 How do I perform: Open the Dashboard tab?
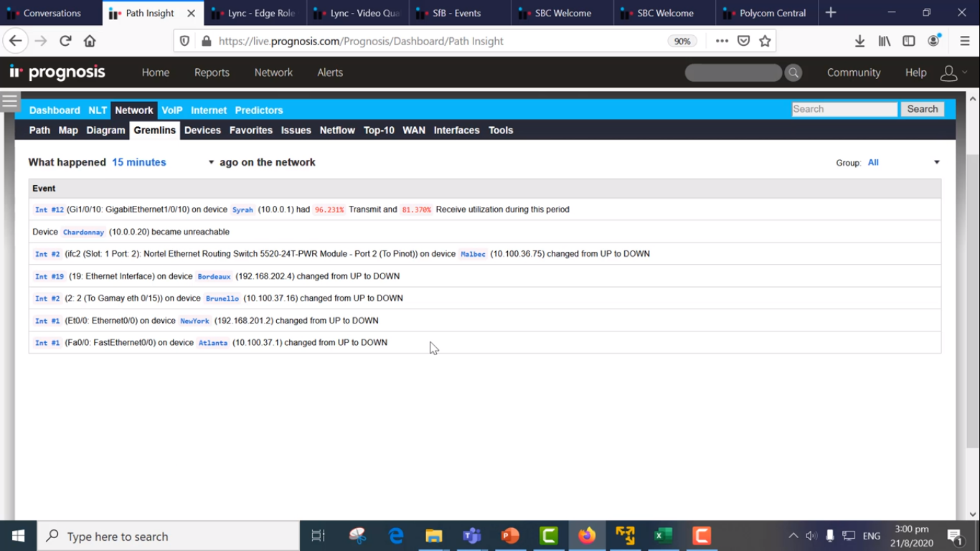[55, 110]
